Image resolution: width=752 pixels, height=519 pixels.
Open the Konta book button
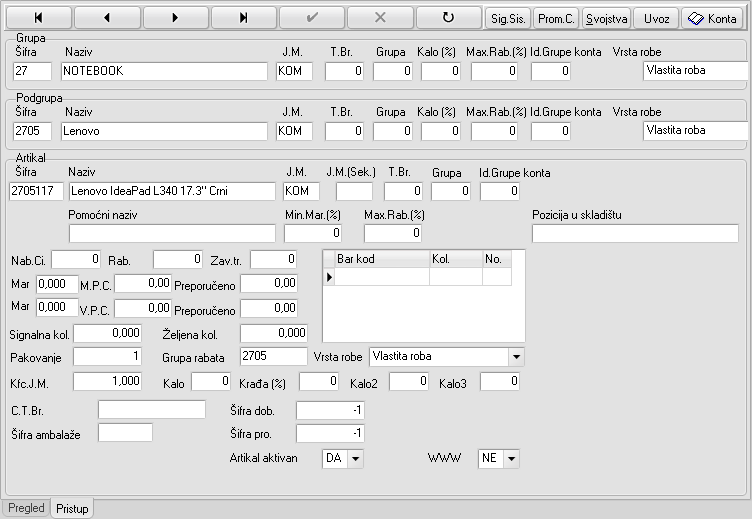point(712,18)
